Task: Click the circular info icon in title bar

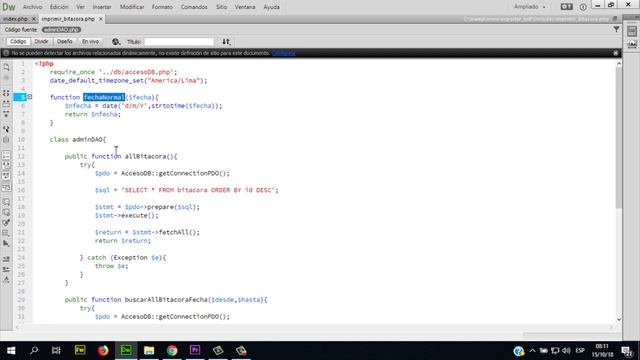Action: point(583,7)
